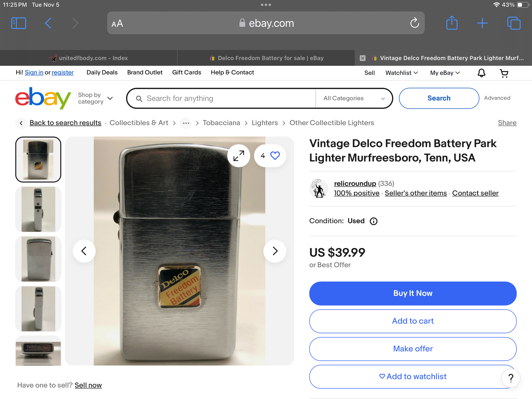Open the relicroundup seller link
Viewport: 532px width, 399px height.
pos(355,184)
